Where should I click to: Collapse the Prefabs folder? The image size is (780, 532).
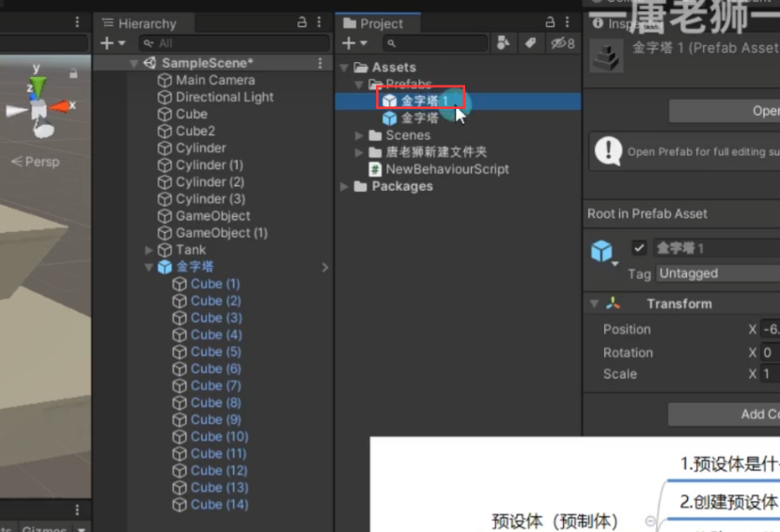pos(359,85)
